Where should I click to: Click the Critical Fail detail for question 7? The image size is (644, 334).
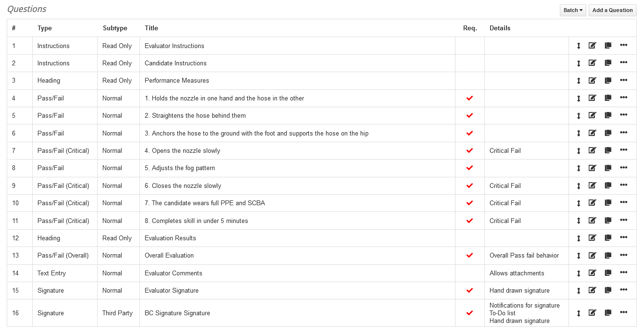(505, 150)
